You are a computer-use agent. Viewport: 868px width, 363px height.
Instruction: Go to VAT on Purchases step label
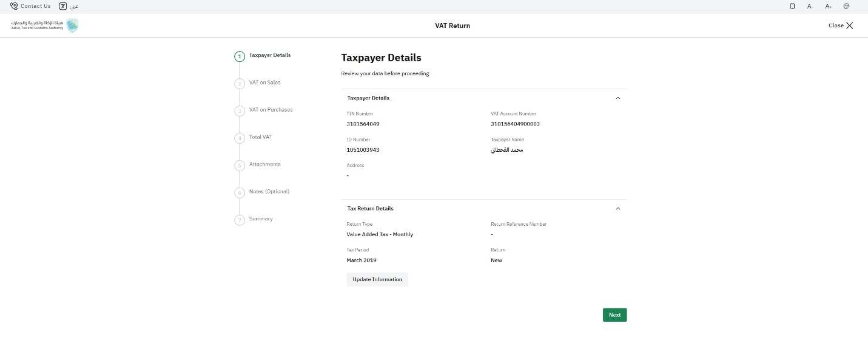tap(271, 110)
